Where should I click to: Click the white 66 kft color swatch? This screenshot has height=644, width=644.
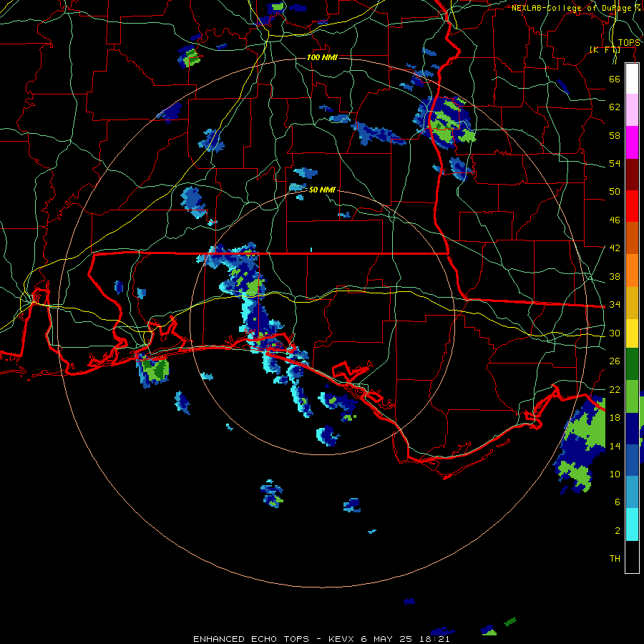tap(632, 79)
